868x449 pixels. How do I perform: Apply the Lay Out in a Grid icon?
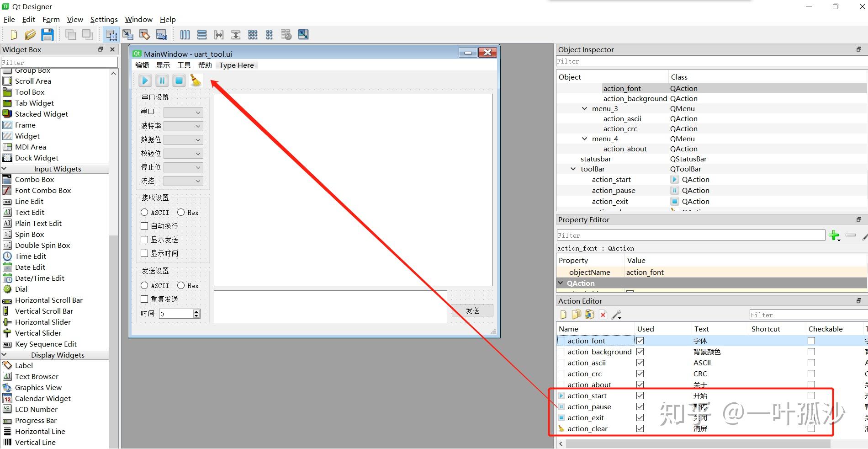pos(253,35)
